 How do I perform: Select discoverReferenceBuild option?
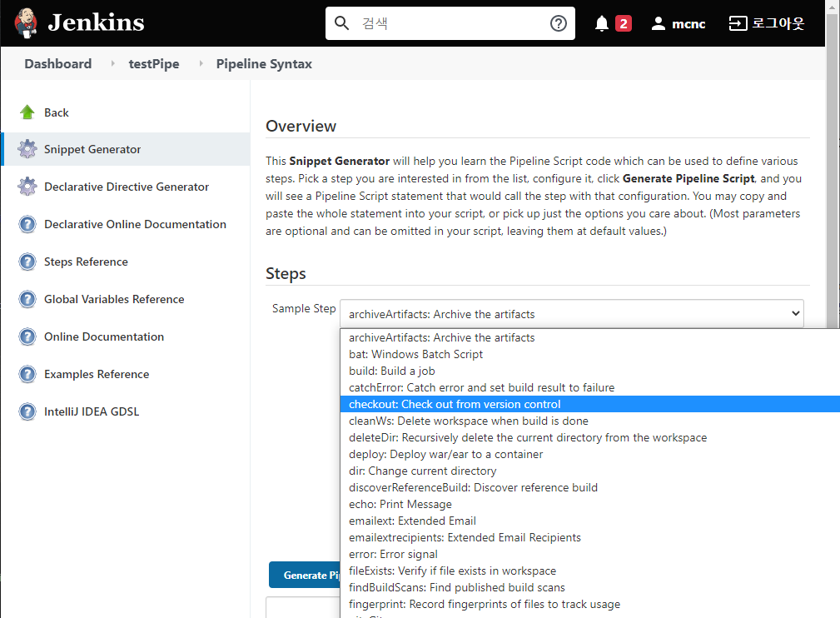(589, 487)
